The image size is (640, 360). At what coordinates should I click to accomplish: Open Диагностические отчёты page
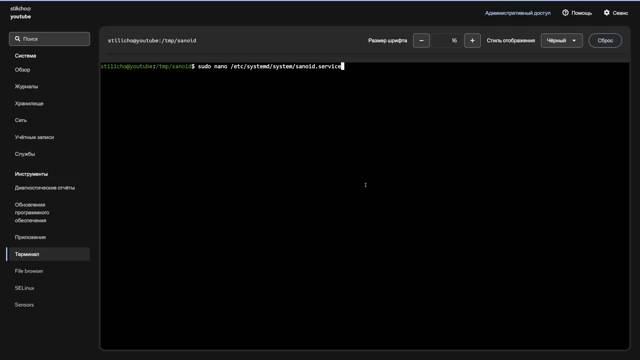(45, 188)
